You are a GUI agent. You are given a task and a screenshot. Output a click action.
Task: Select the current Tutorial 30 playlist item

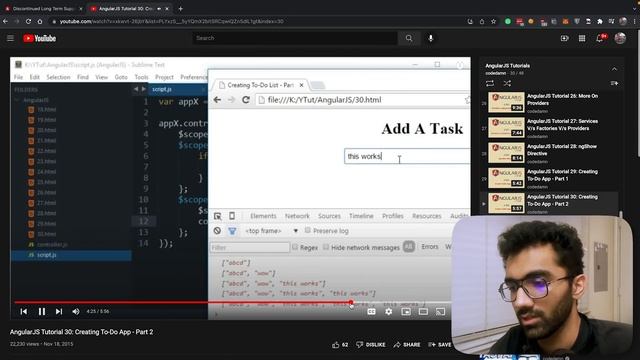coord(549,203)
